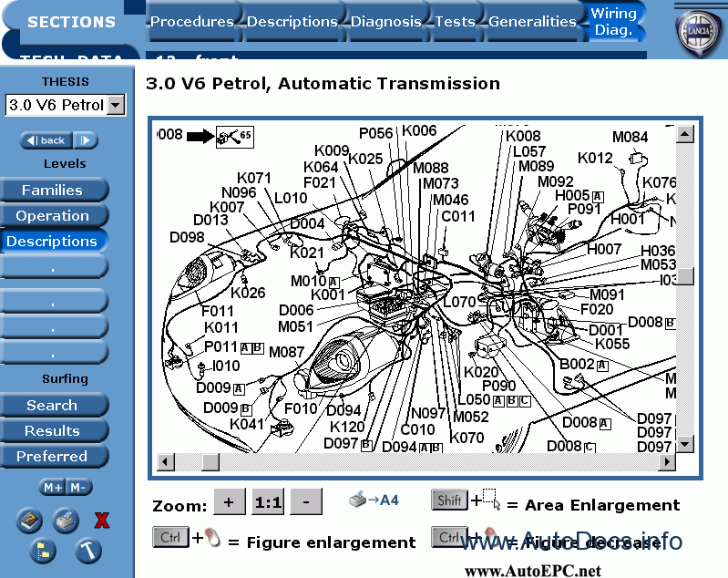This screenshot has height=578, width=728.
Task: Open the help book icon
Action: tap(29, 520)
